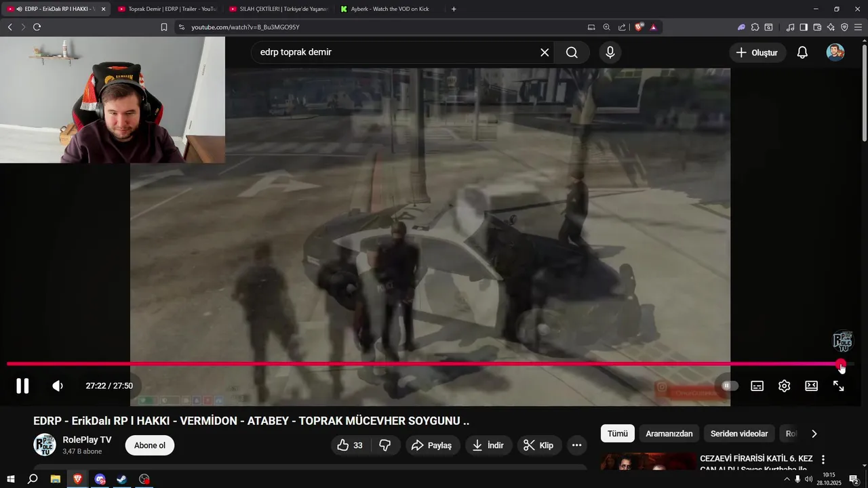Open the Brave VPN shield icon

pos(844,27)
